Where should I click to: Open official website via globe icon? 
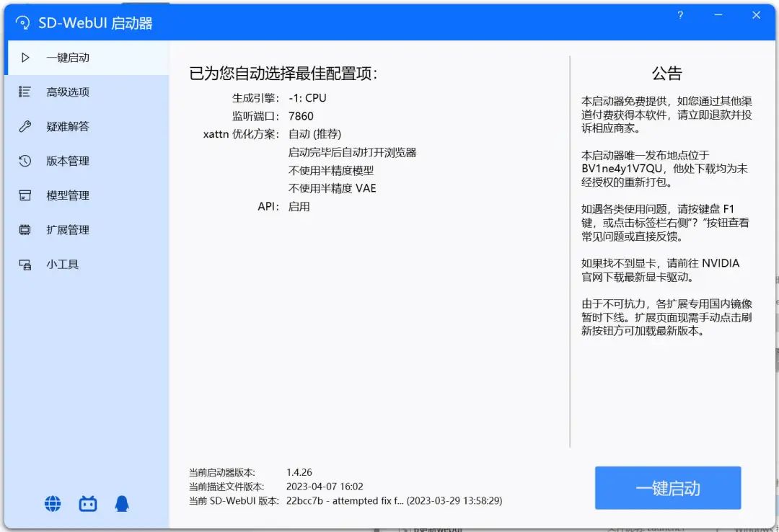click(x=52, y=503)
